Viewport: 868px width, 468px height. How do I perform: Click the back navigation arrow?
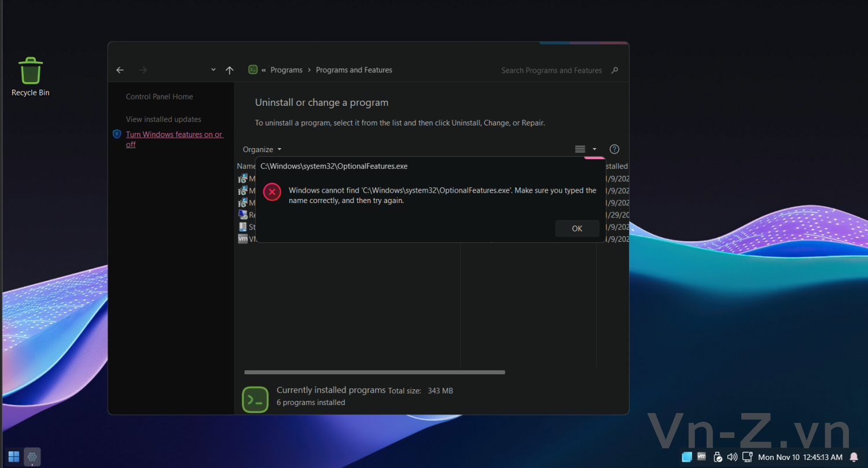pyautogui.click(x=120, y=70)
